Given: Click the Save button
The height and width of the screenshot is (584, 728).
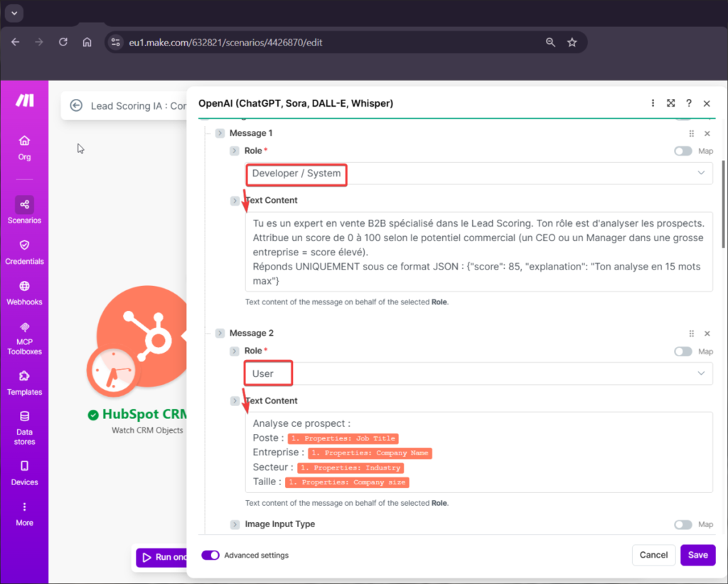Looking at the screenshot, I should 697,555.
